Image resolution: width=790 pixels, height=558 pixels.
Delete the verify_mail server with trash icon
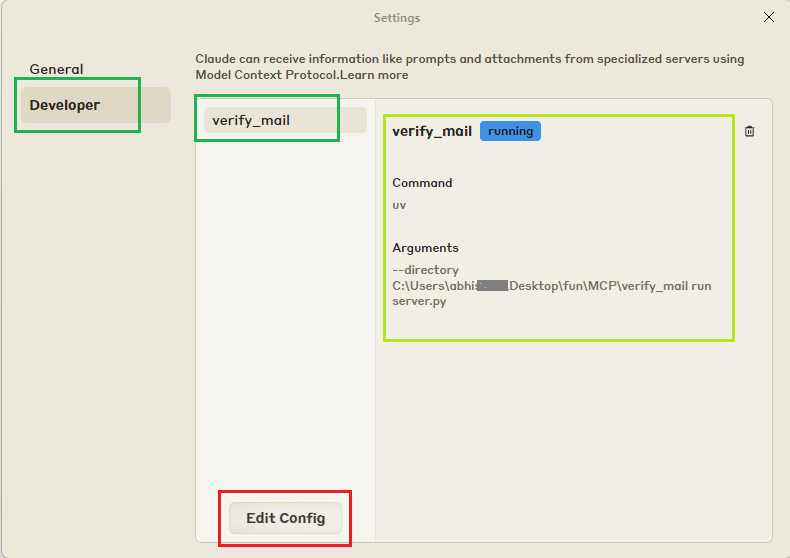(750, 131)
